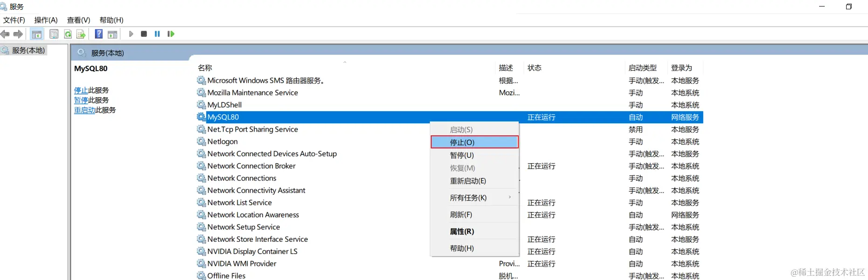Choose 帮助(H) in the context menu
The image size is (868, 280).
click(x=475, y=248)
